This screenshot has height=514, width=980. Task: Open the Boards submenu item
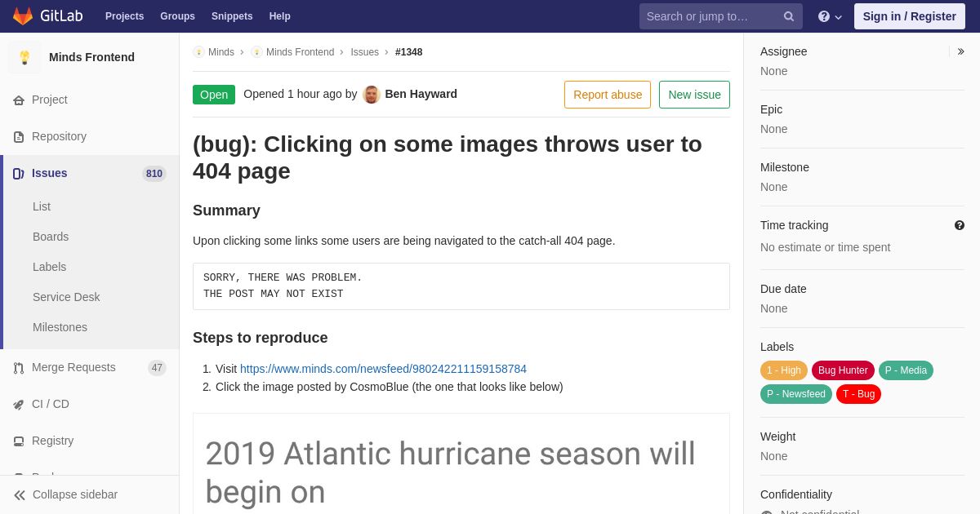pos(51,237)
